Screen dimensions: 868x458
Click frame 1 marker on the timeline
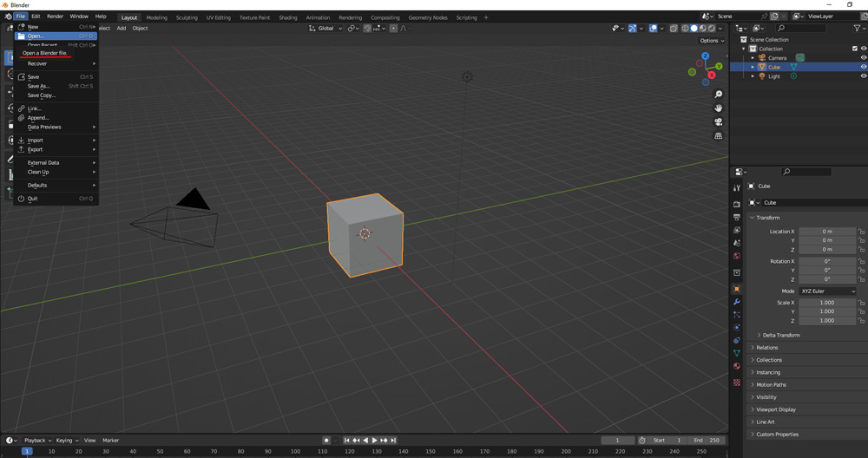click(27, 452)
